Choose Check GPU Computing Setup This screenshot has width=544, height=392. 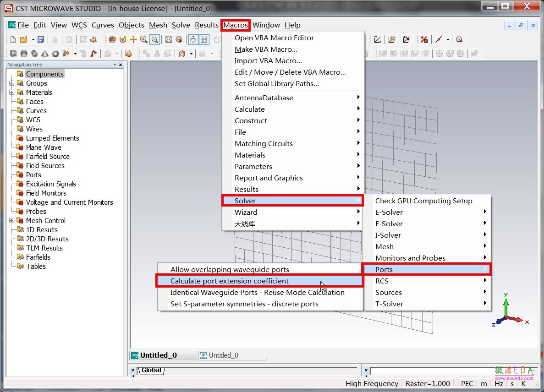(427, 201)
